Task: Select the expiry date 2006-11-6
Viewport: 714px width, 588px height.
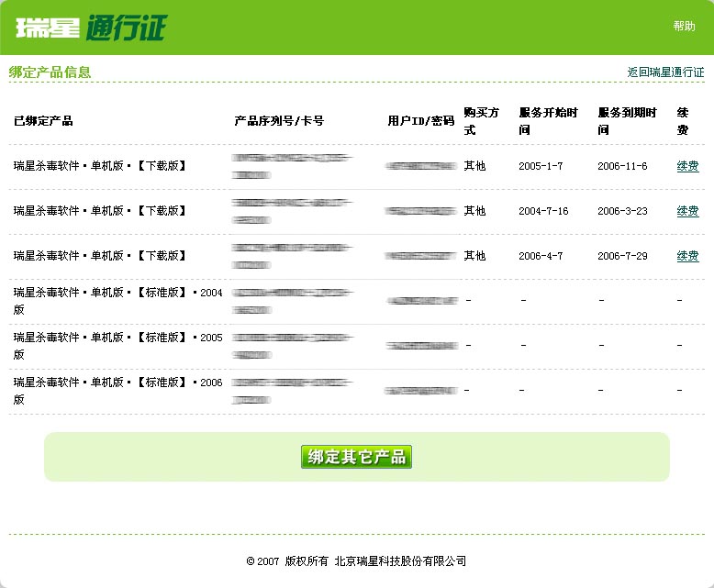Action: (x=622, y=166)
